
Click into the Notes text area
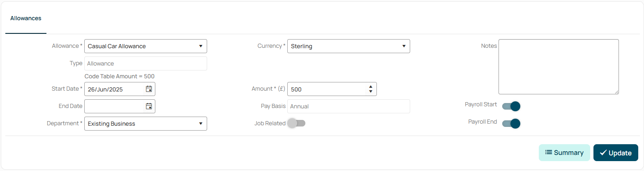click(559, 67)
